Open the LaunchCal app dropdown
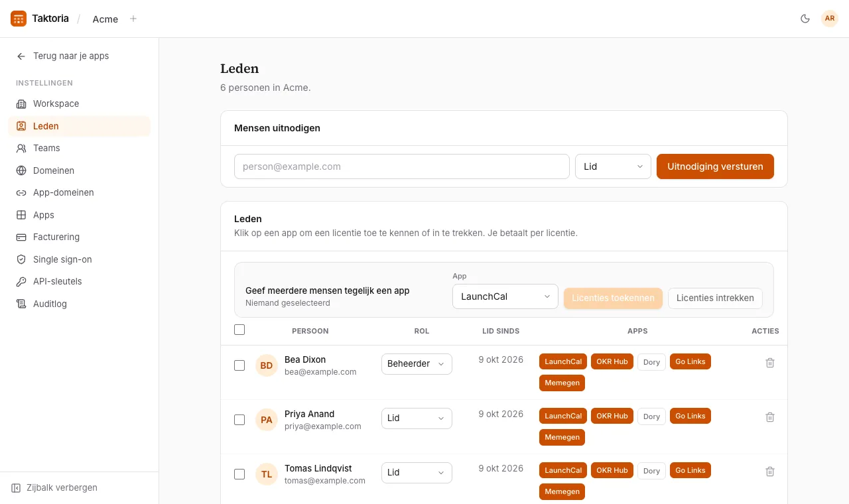The width and height of the screenshot is (849, 504). pos(505,296)
